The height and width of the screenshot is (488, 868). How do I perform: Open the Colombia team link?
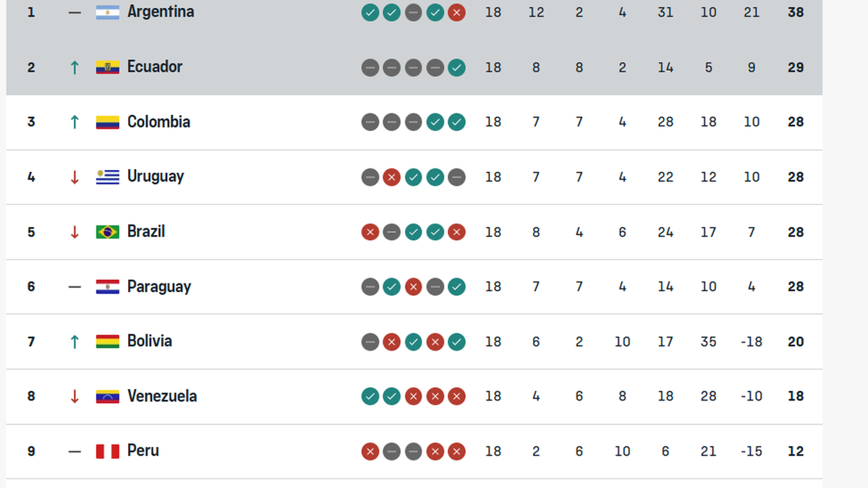[158, 121]
